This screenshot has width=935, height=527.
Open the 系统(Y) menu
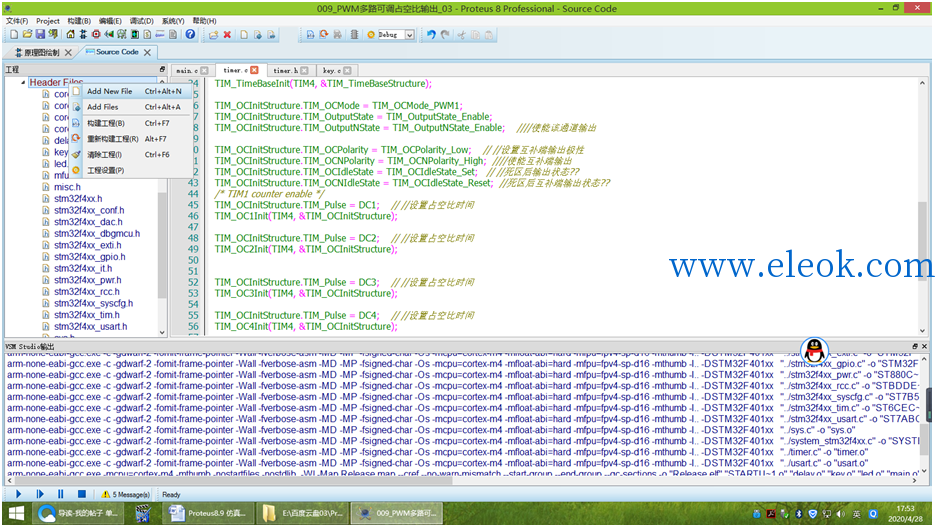(x=173, y=21)
